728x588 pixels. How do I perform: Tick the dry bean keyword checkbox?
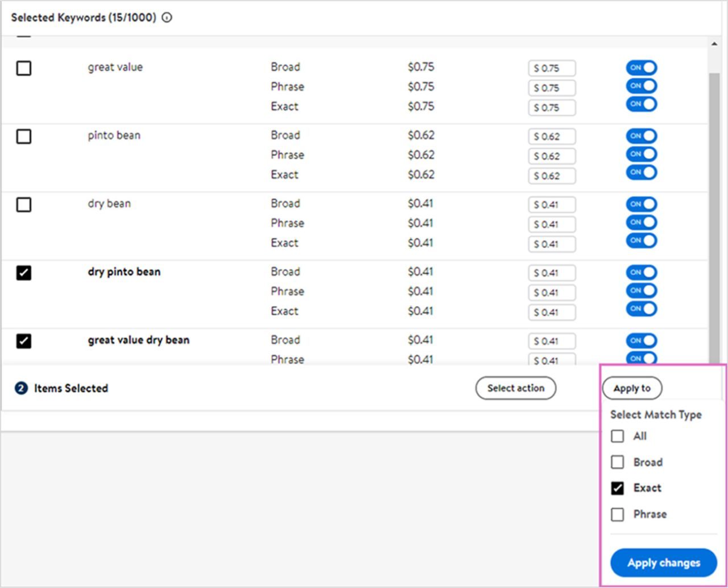tap(24, 205)
